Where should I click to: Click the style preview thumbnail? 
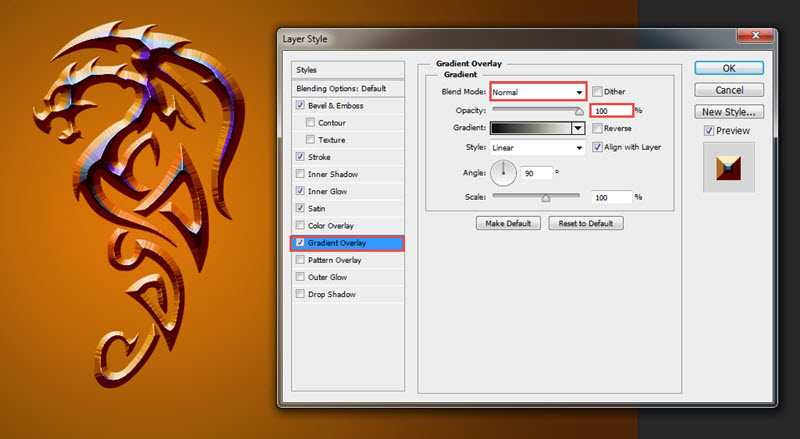(728, 167)
